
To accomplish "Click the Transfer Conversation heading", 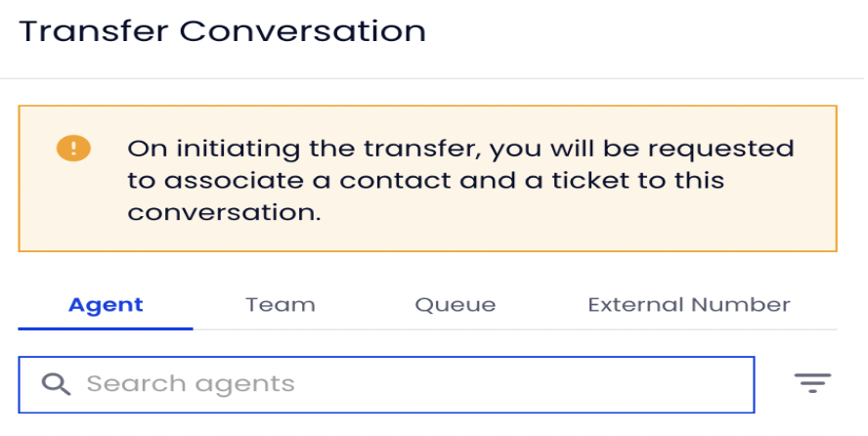I will click(x=223, y=31).
